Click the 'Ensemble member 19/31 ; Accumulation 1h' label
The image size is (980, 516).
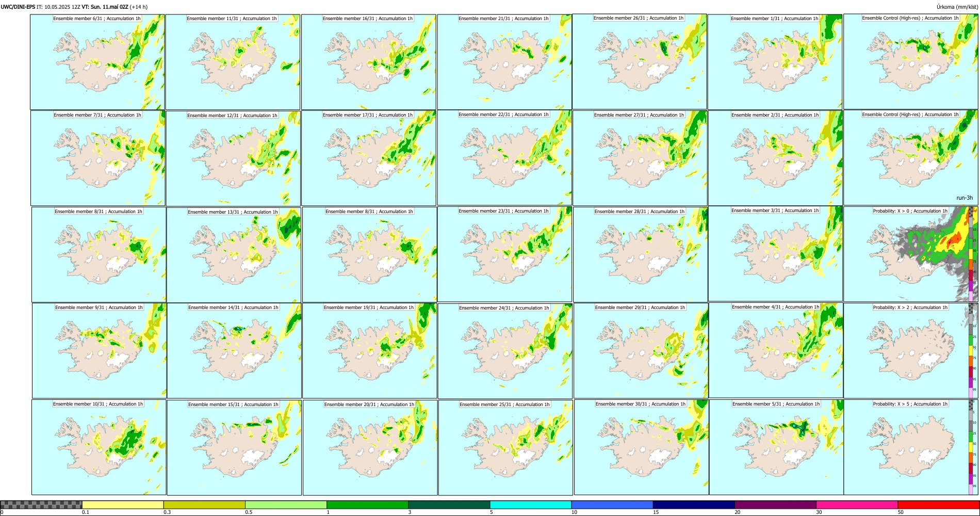(x=369, y=308)
